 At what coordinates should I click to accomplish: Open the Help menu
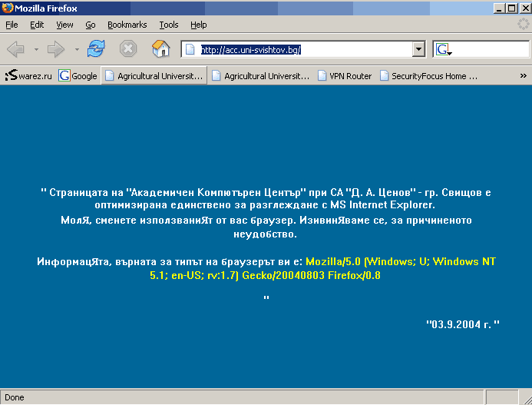tap(199, 25)
